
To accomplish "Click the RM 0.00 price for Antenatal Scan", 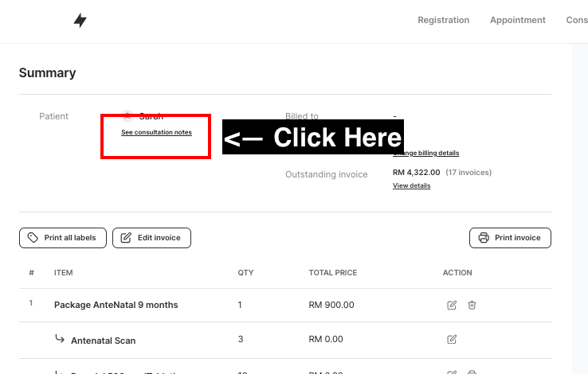I will point(326,339).
